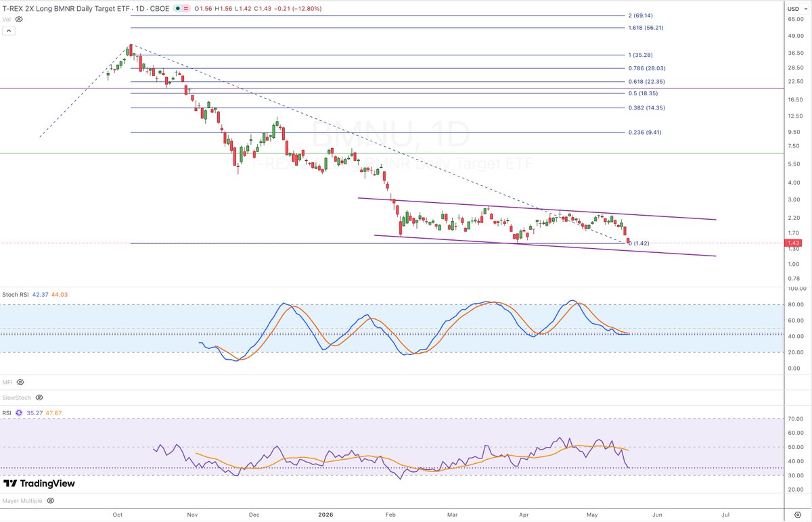Click Stoch RSI value 44.03
The height and width of the screenshot is (522, 812).
pyautogui.click(x=58, y=294)
